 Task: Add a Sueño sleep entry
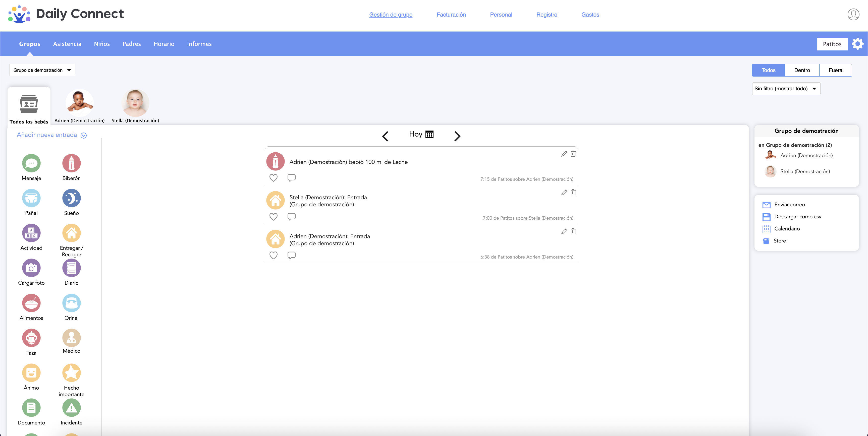point(71,198)
